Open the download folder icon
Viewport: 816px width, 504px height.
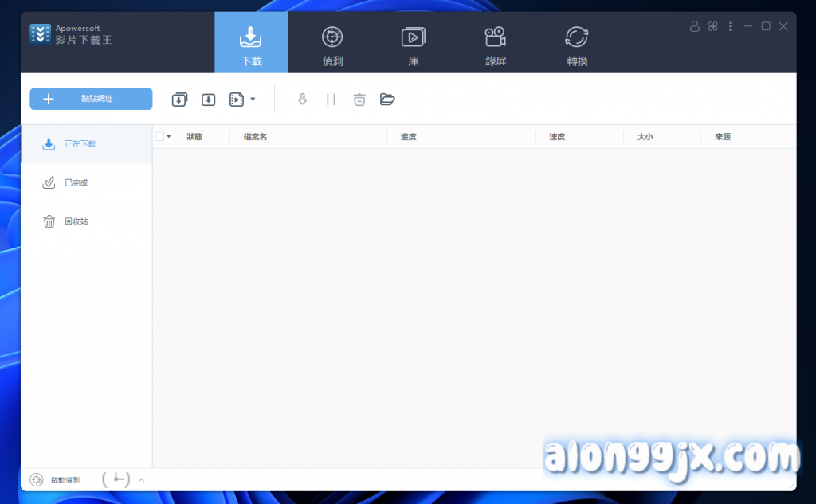click(x=387, y=100)
